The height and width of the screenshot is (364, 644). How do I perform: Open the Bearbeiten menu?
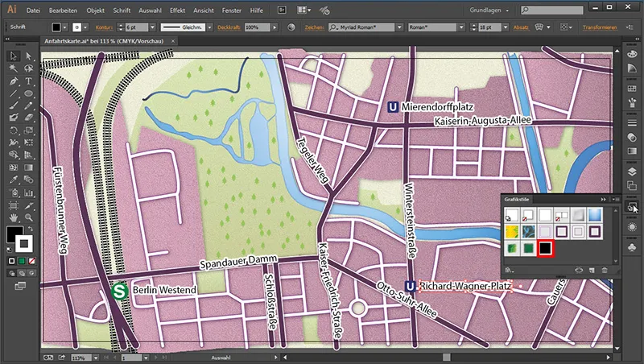[63, 10]
